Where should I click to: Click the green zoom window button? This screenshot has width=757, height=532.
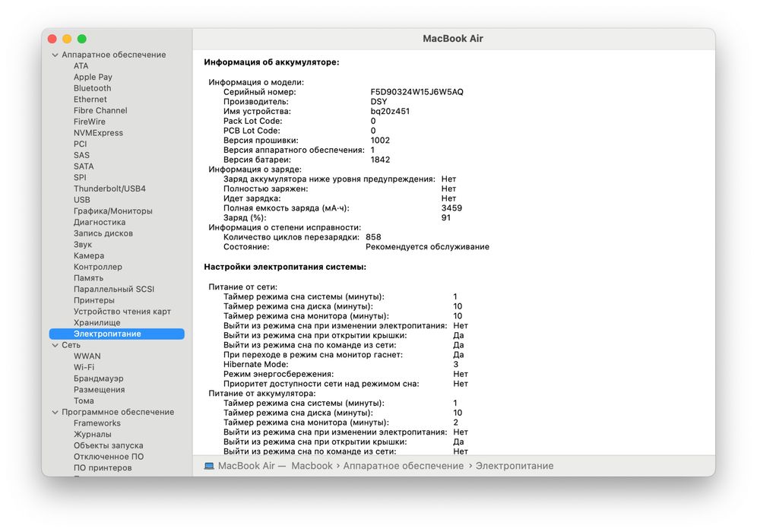(82, 39)
